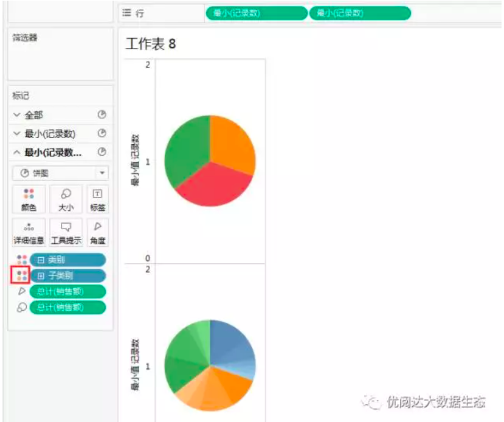
Task: Click the 筛选器 filters shelf
Action: click(x=60, y=54)
